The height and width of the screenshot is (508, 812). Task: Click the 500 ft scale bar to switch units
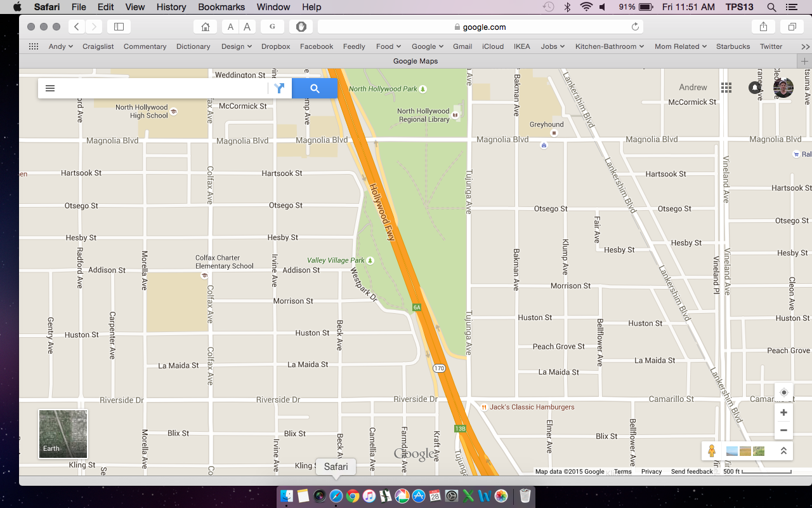click(x=757, y=472)
